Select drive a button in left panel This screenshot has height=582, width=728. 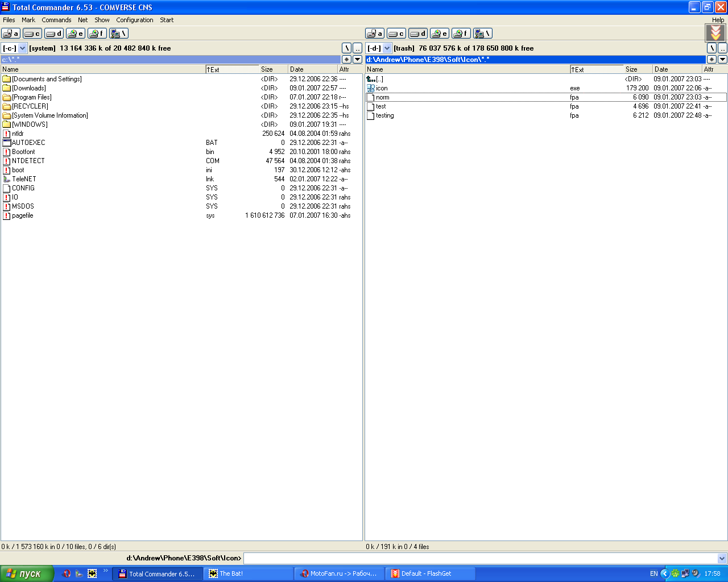[x=11, y=34]
